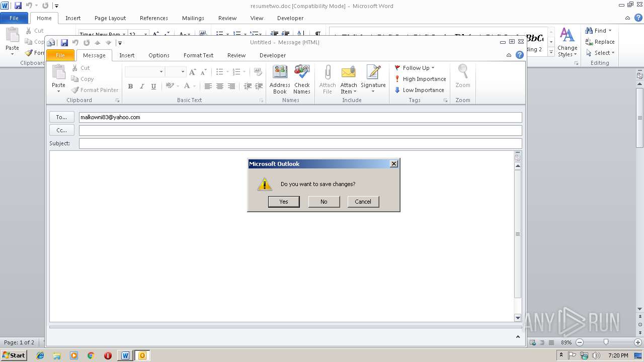644x362 pixels.
Task: Click into the Subject field
Action: 300,143
